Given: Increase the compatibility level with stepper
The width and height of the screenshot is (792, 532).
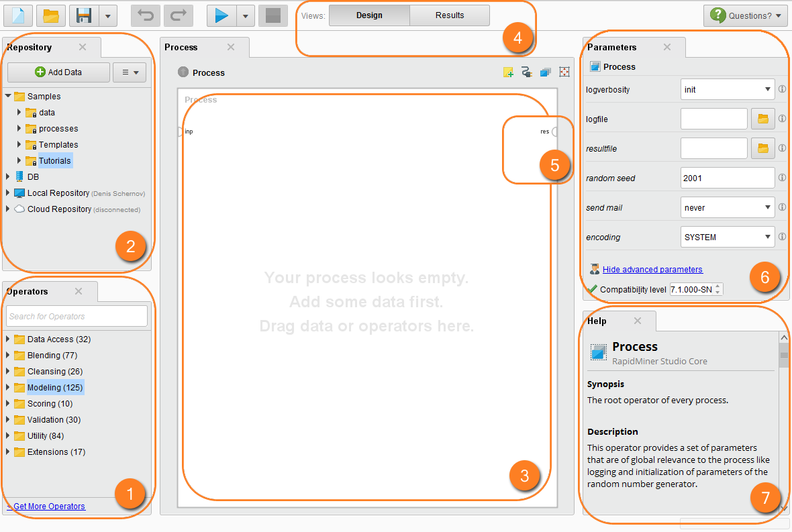Looking at the screenshot, I should [x=718, y=286].
